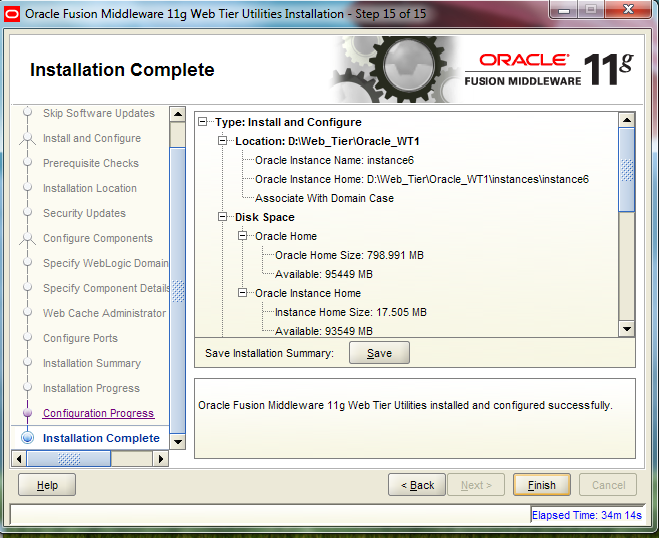Click the Elapsed Time status text
The height and width of the screenshot is (538, 659).
pyautogui.click(x=587, y=515)
